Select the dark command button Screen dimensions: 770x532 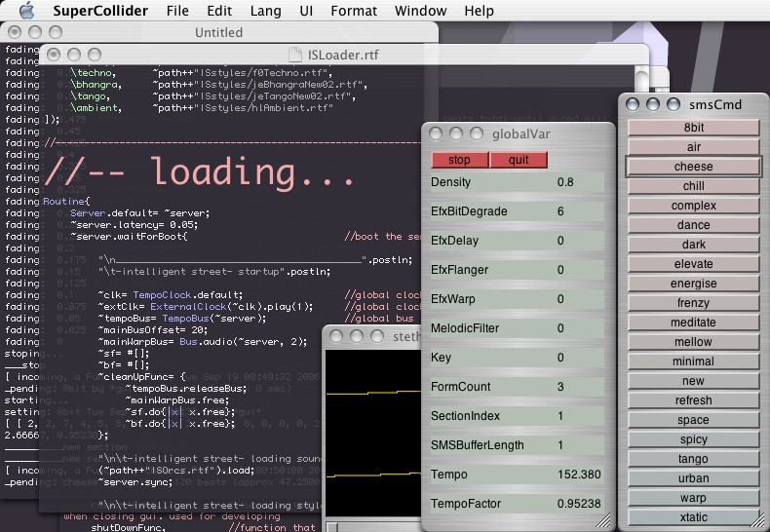click(693, 245)
